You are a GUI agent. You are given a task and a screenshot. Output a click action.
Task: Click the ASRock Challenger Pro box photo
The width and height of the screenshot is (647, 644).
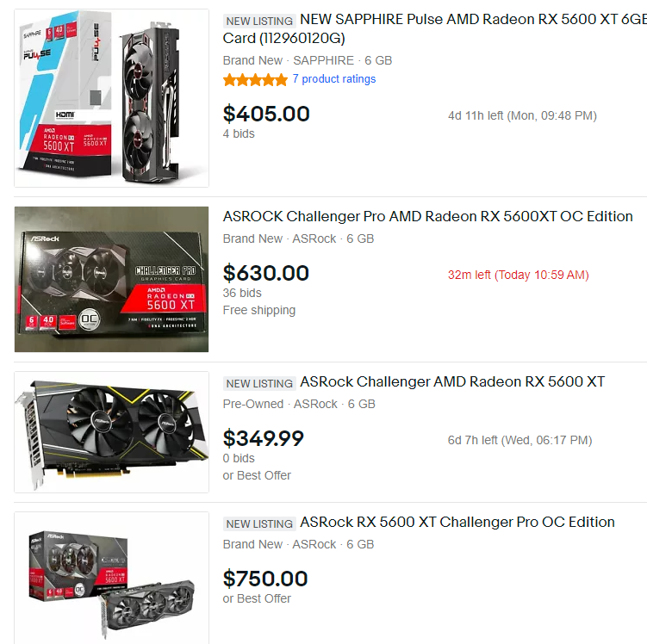(111, 279)
